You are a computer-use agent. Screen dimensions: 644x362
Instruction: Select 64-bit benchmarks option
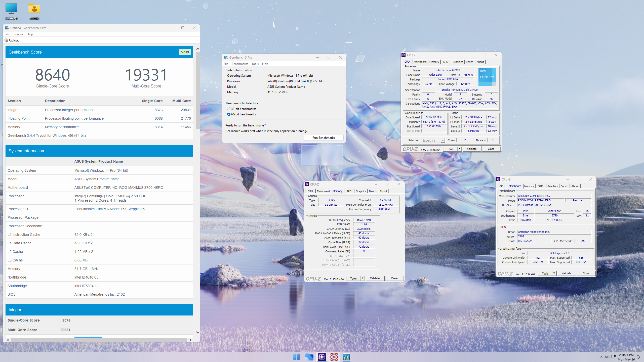242,114
